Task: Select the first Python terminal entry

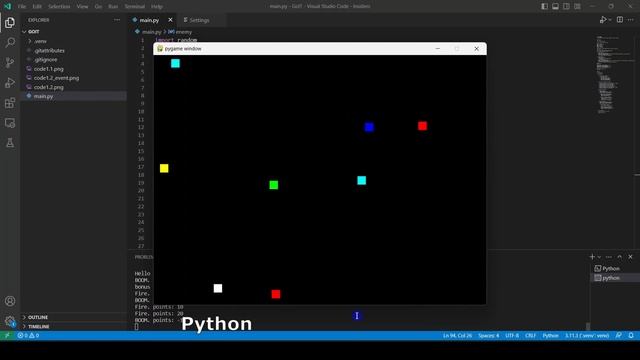Action: click(611, 268)
